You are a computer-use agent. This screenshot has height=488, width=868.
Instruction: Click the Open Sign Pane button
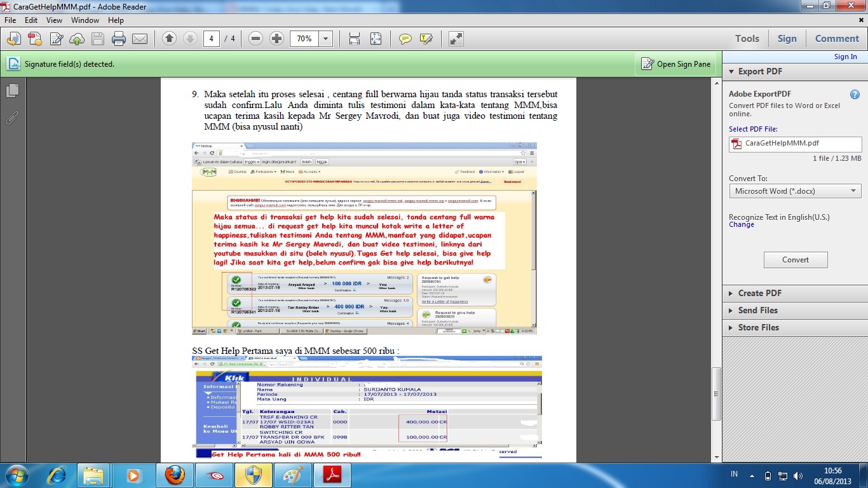(x=676, y=64)
